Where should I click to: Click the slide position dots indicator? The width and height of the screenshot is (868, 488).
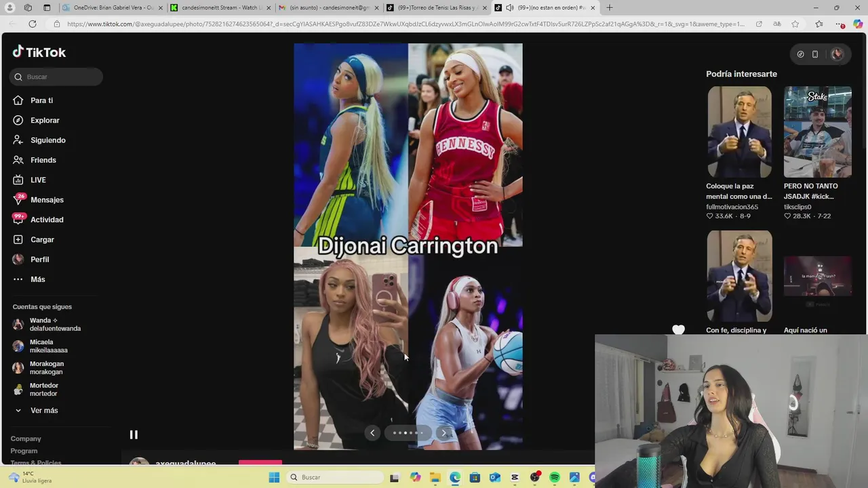tap(408, 432)
